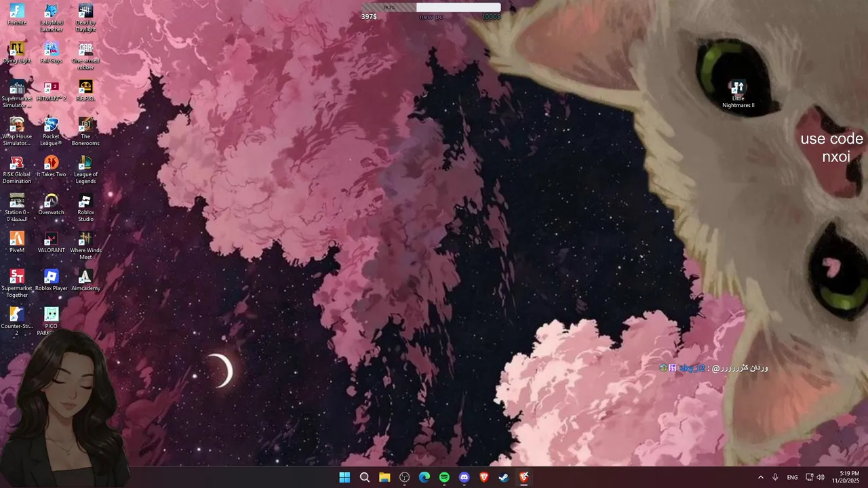Select the Wrap House Simulator icon
The width and height of the screenshot is (868, 488).
[17, 131]
